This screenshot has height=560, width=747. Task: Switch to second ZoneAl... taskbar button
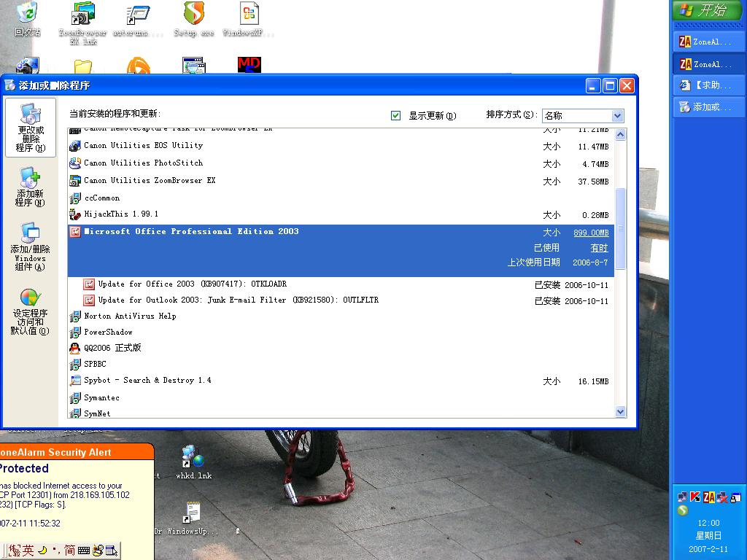coord(708,64)
